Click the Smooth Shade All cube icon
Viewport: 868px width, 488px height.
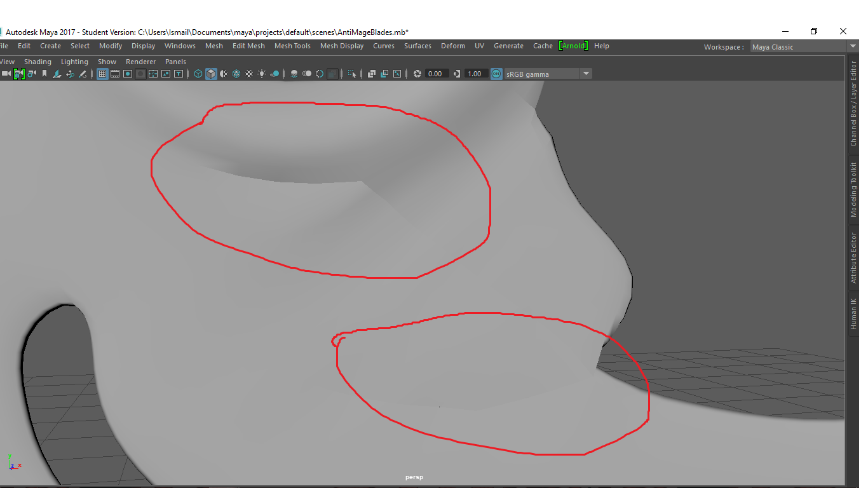pyautogui.click(x=211, y=74)
